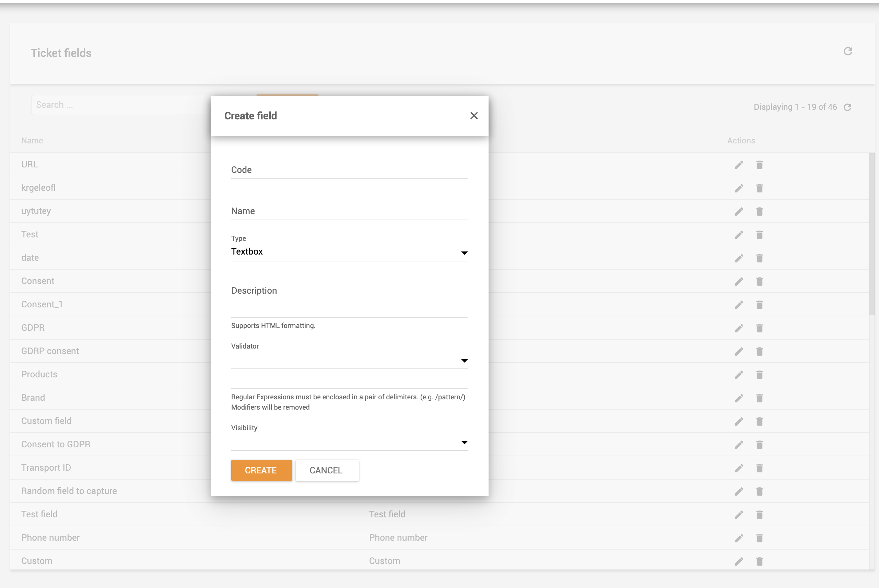The height and width of the screenshot is (588, 879).
Task: Edit the Consent_1 row
Action: pyautogui.click(x=739, y=305)
